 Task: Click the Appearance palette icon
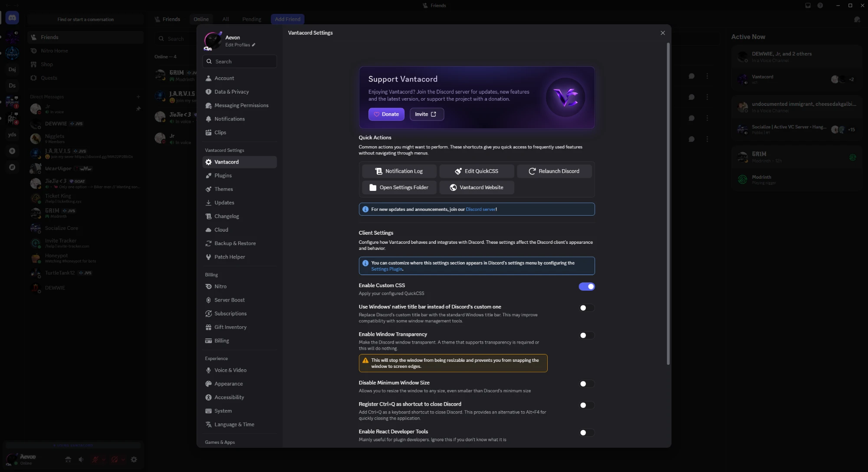tap(208, 384)
